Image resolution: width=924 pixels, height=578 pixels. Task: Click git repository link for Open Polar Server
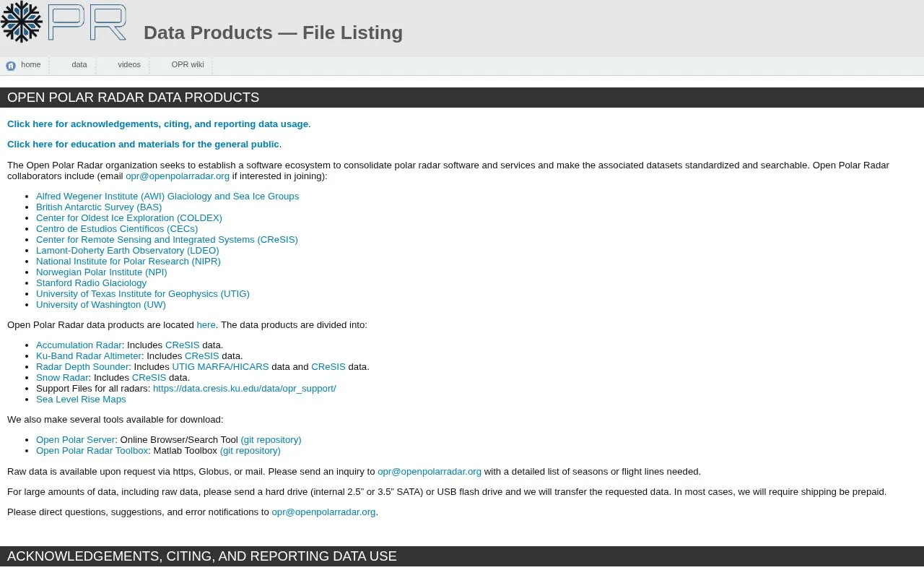tap(271, 440)
